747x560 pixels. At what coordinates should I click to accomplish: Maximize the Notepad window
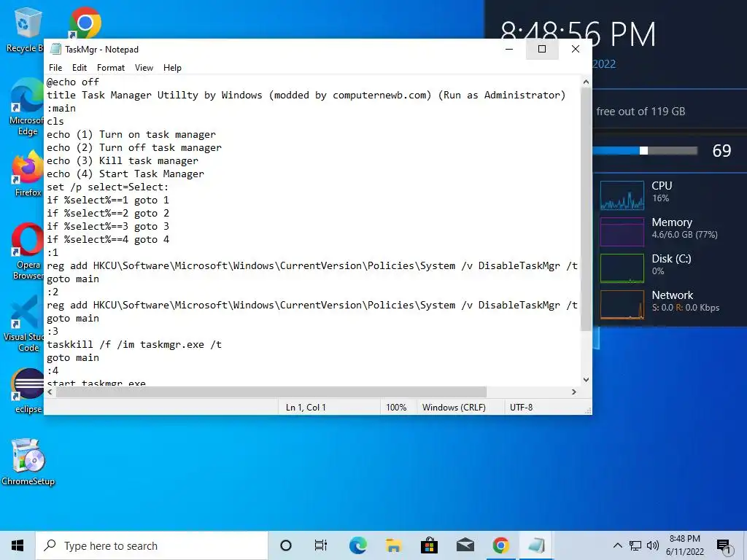[542, 49]
